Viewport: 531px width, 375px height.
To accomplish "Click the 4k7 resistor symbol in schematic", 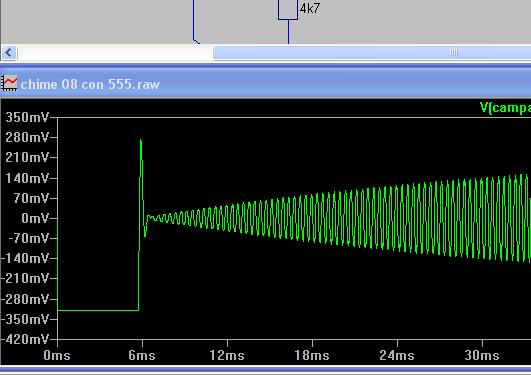I will (x=288, y=9).
